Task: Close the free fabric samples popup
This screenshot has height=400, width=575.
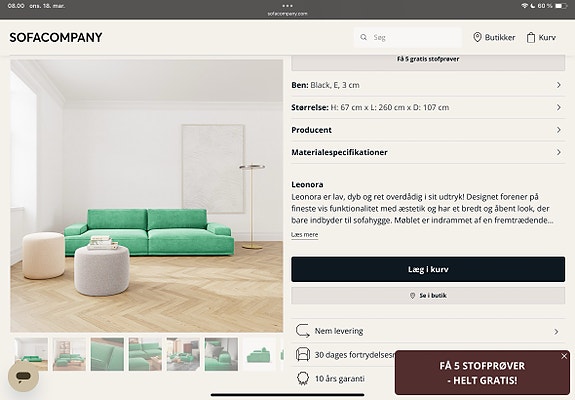Action: click(x=564, y=356)
